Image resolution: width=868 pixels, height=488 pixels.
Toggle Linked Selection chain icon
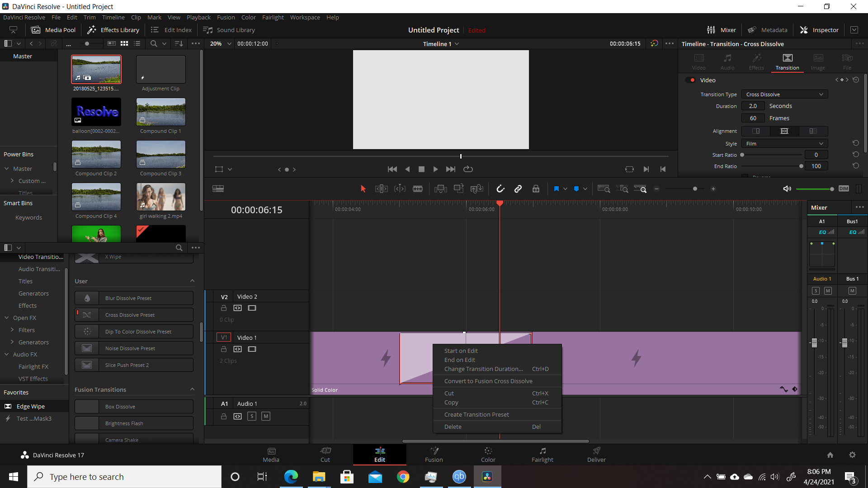518,189
